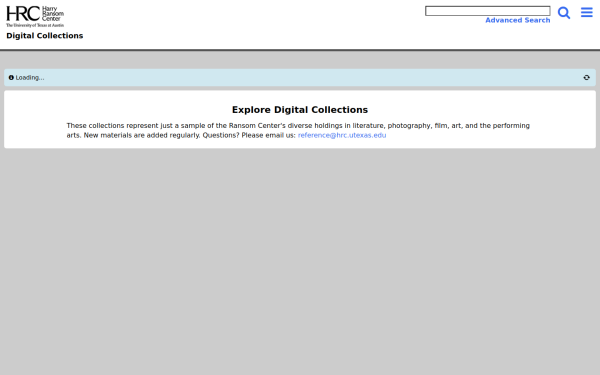Click the magnifying glass search icon

[564, 13]
